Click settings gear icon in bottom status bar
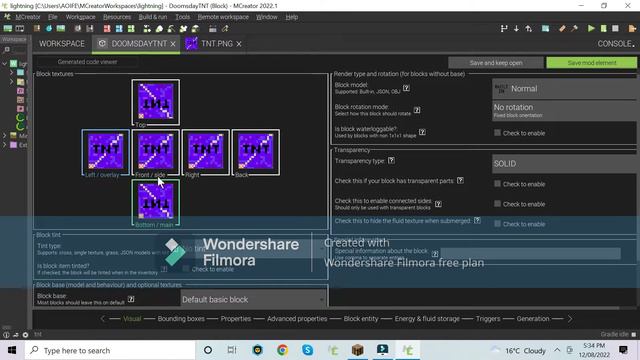The image size is (640, 360). coord(25,335)
